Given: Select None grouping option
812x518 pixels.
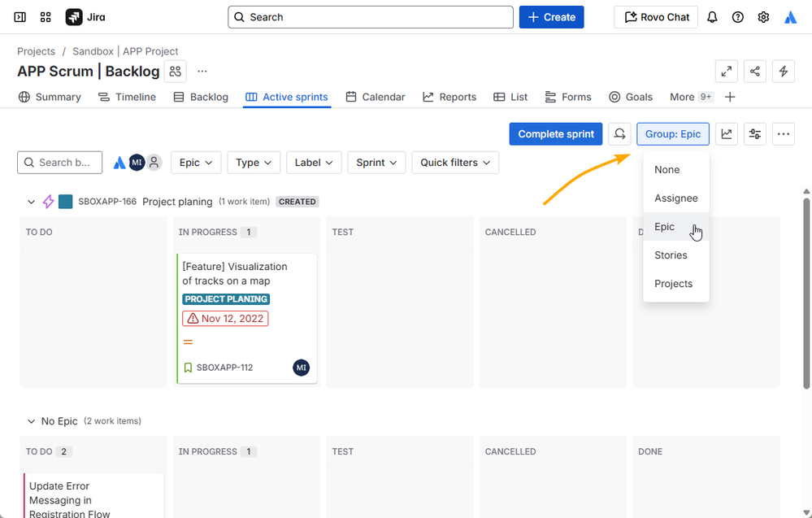Looking at the screenshot, I should (675, 170).
